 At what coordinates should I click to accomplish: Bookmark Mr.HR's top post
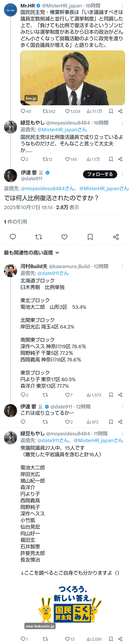tap(111, 111)
